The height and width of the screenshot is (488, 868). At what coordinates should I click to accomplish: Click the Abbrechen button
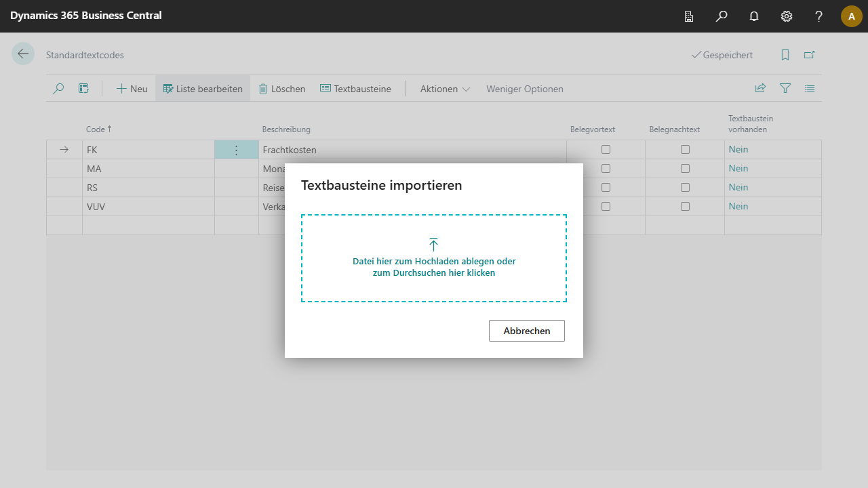point(526,331)
